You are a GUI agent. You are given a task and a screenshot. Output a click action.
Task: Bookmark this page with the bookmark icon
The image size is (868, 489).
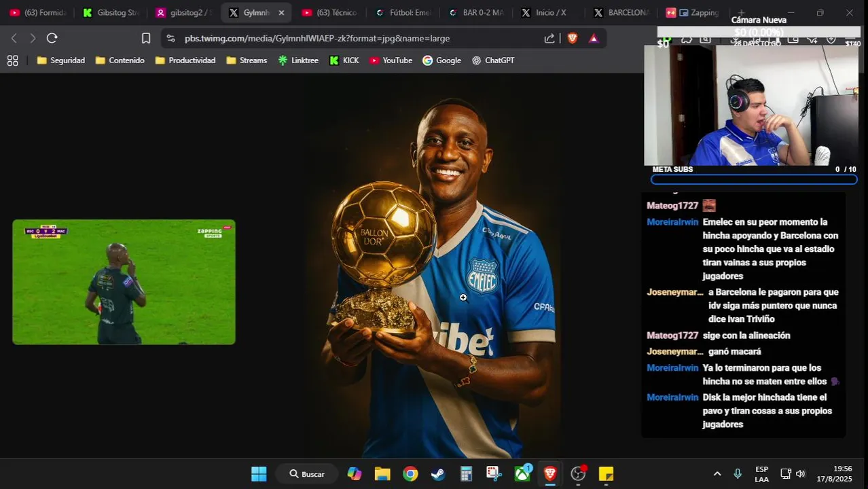(146, 38)
